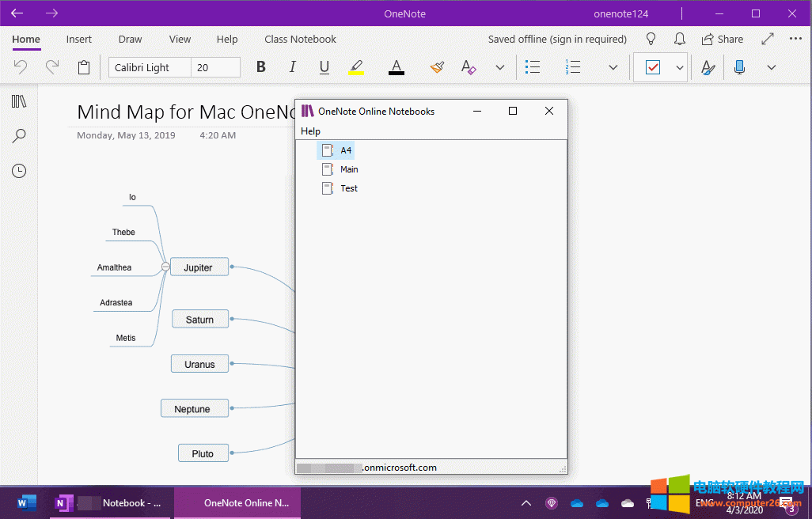
Task: Open the notebooks navigation icon in sidebar
Action: pyautogui.click(x=19, y=101)
